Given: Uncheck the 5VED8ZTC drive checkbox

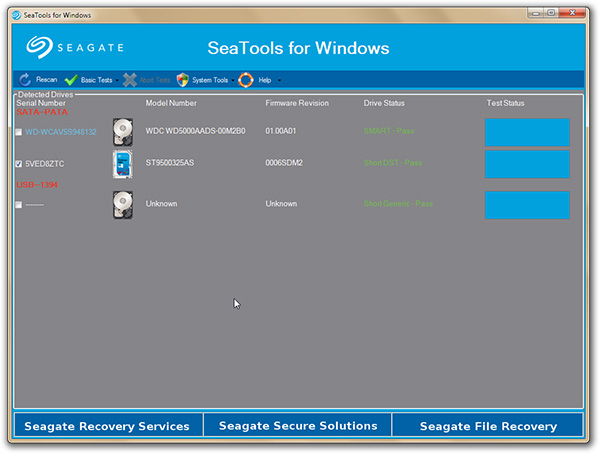Looking at the screenshot, I should pyautogui.click(x=19, y=163).
